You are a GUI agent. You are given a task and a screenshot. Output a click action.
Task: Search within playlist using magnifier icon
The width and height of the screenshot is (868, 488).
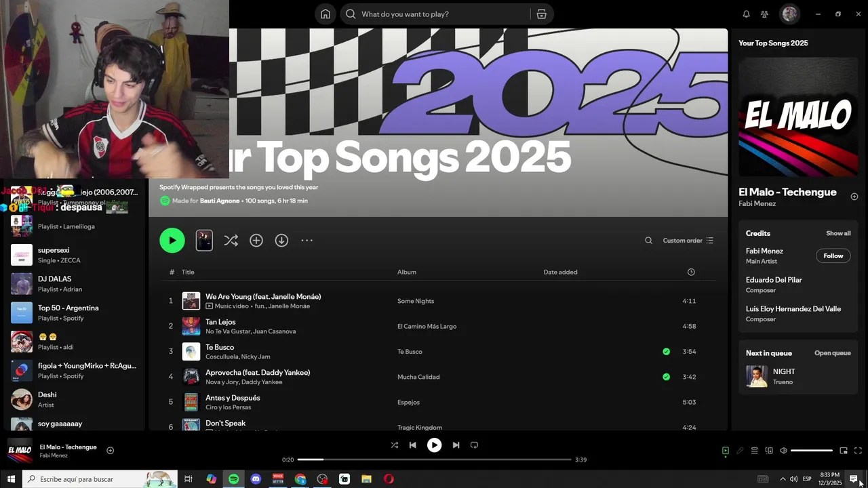649,241
